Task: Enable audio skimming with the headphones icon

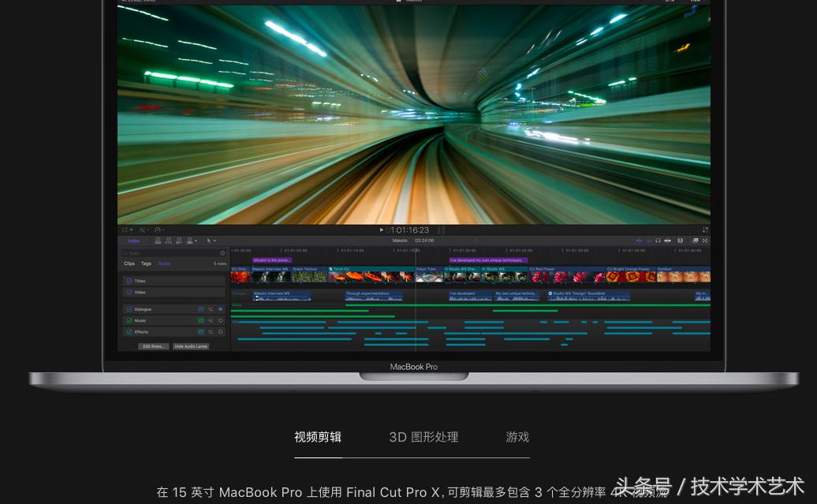Action: pos(658,241)
